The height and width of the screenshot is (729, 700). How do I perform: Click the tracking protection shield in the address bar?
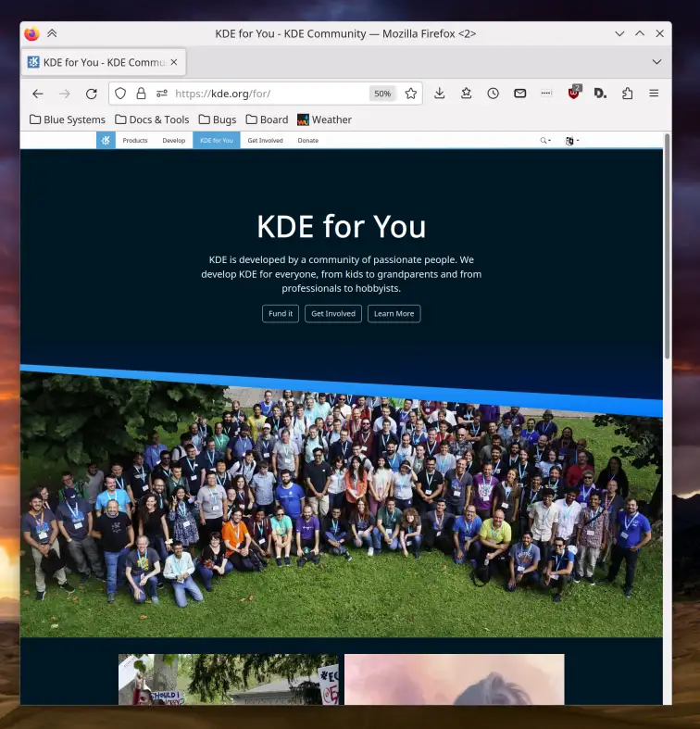pyautogui.click(x=120, y=94)
